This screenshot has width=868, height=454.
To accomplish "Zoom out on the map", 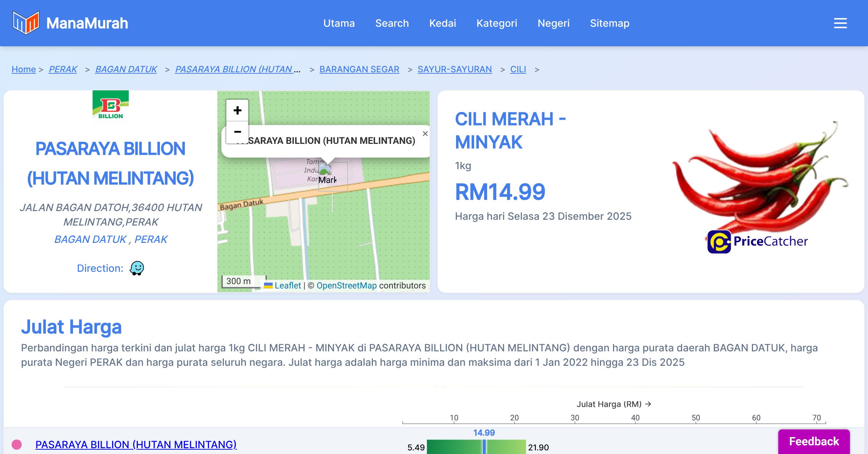I will [237, 132].
